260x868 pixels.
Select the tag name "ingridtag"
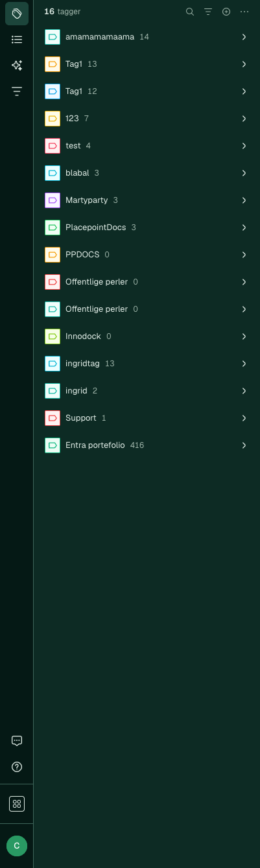[x=83, y=364]
